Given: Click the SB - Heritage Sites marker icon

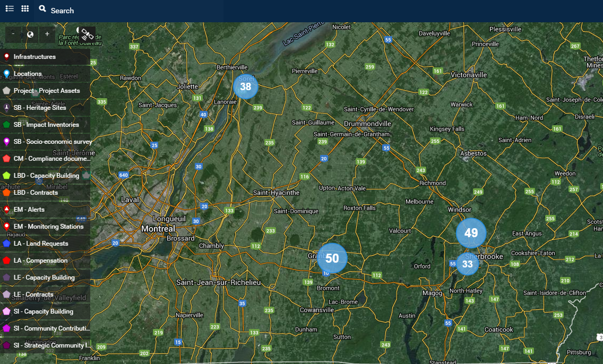Looking at the screenshot, I should (6, 108).
